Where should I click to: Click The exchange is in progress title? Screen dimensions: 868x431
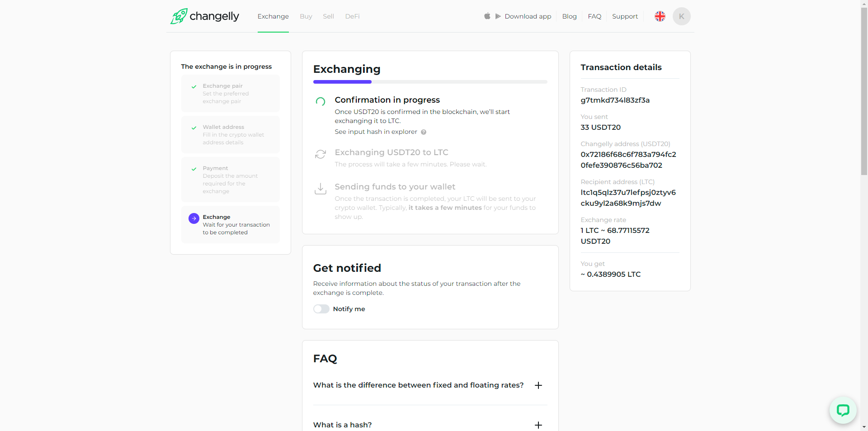tap(226, 66)
